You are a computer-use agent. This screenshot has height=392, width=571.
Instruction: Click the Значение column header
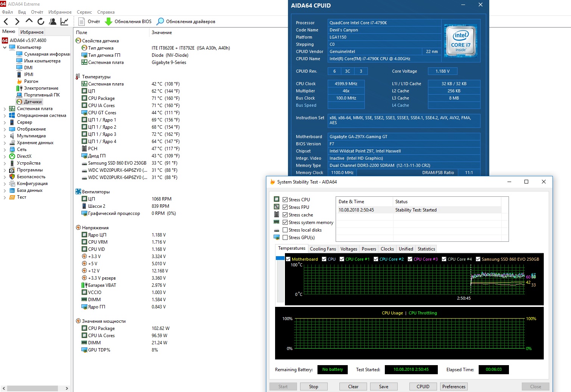[162, 33]
